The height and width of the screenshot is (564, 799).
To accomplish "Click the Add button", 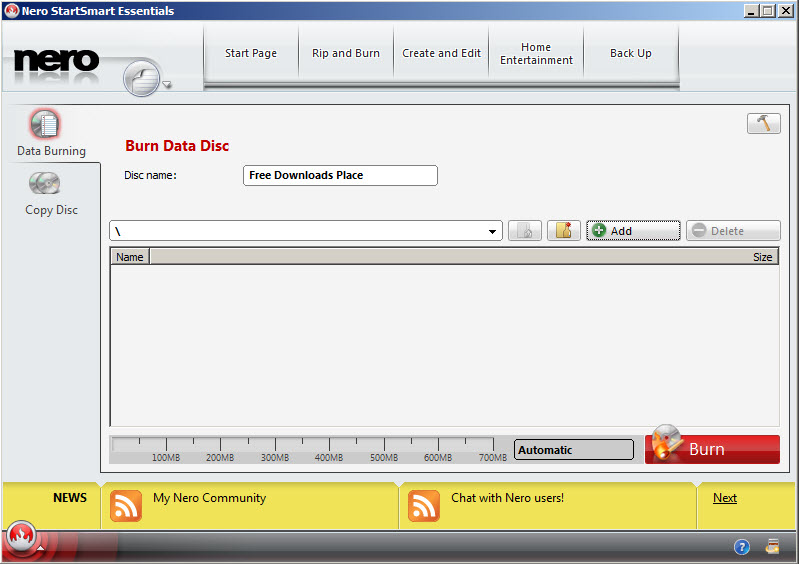I will pos(633,231).
